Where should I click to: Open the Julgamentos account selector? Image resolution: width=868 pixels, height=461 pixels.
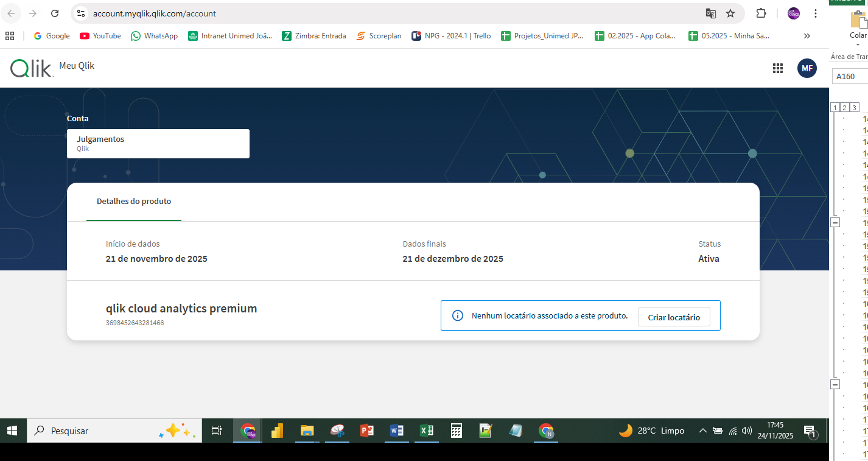click(x=158, y=144)
